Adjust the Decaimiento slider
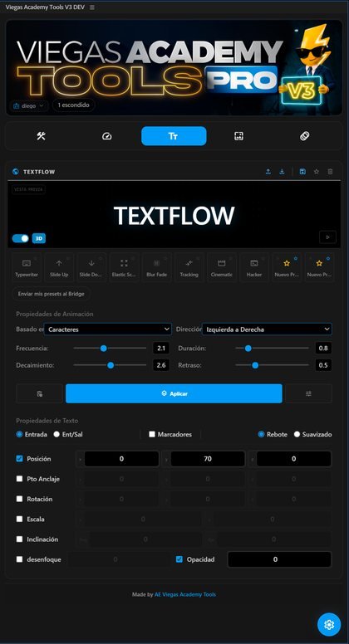This screenshot has width=349, height=644. click(110, 365)
